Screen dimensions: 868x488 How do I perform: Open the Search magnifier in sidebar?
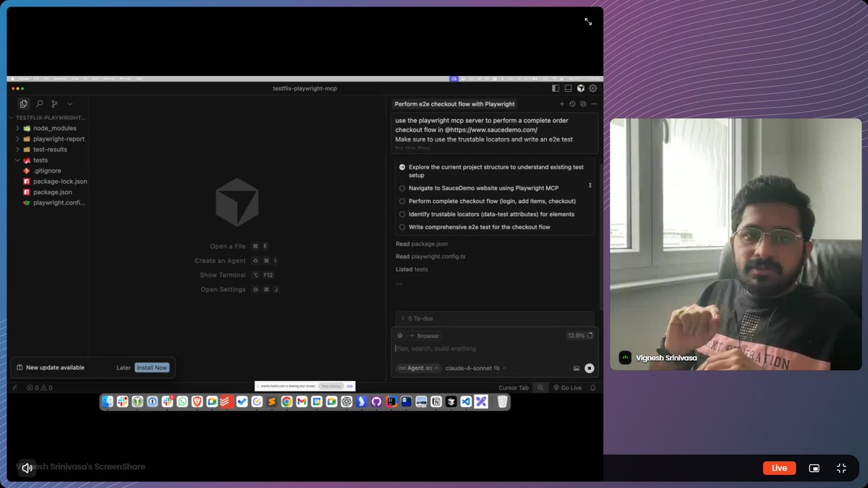click(x=39, y=104)
